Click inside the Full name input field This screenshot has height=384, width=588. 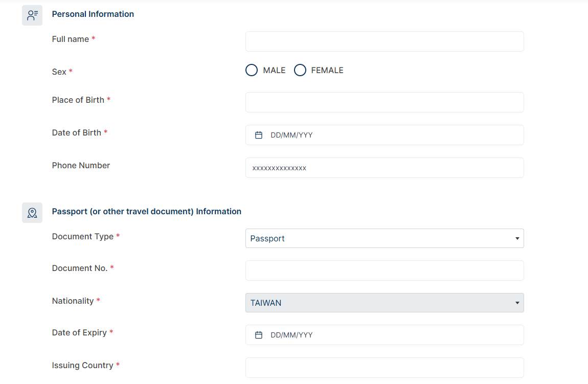(385, 41)
